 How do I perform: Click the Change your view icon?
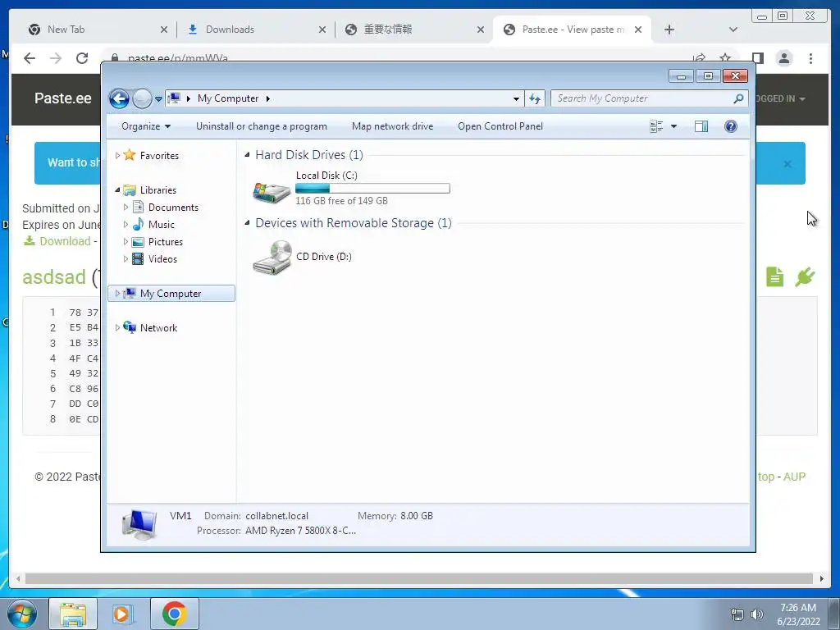tap(656, 126)
